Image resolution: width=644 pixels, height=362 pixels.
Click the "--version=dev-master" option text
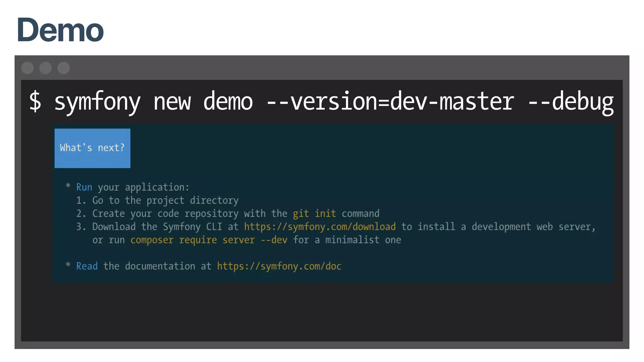390,101
